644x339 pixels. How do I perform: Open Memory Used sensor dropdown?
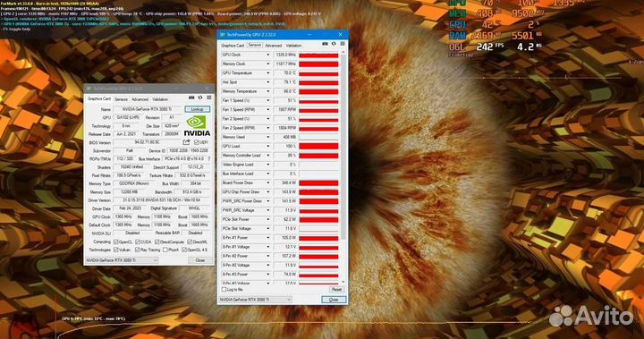coord(268,137)
